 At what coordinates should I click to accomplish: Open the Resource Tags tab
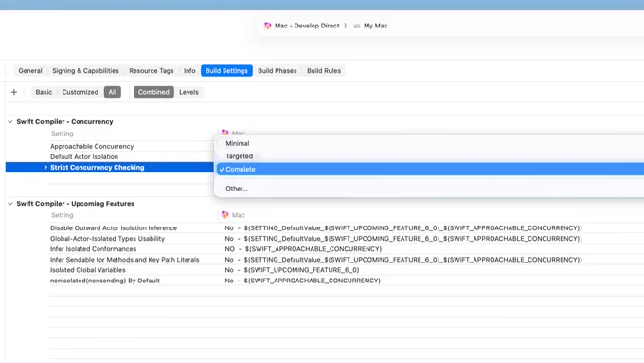pyautogui.click(x=152, y=71)
